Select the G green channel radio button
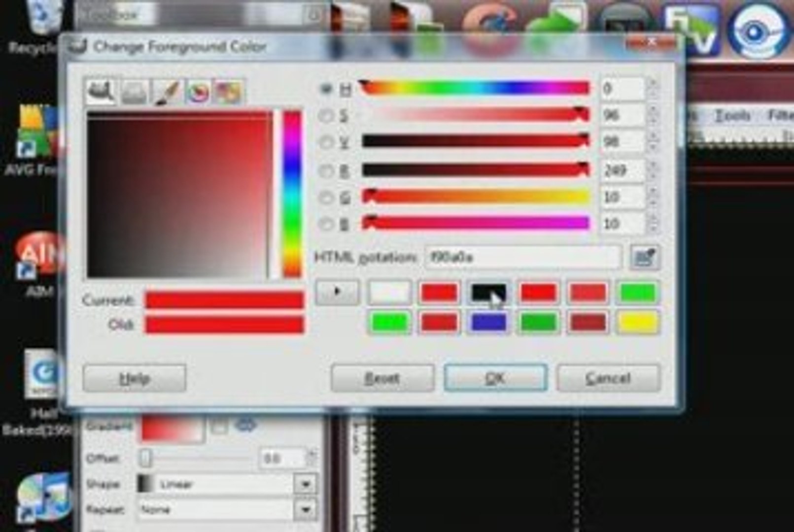The image size is (794, 532). pos(325,196)
